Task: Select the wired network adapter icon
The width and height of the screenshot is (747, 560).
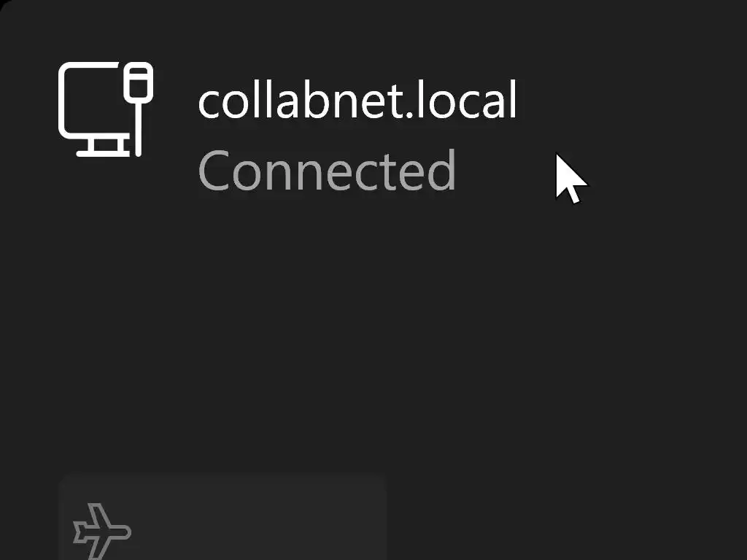Action: tap(106, 109)
